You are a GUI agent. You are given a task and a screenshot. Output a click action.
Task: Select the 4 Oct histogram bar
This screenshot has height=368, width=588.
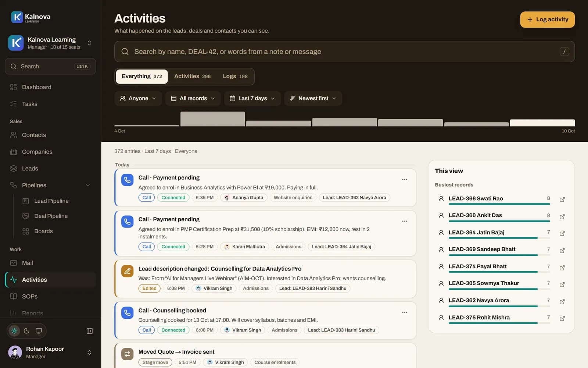[x=147, y=125]
